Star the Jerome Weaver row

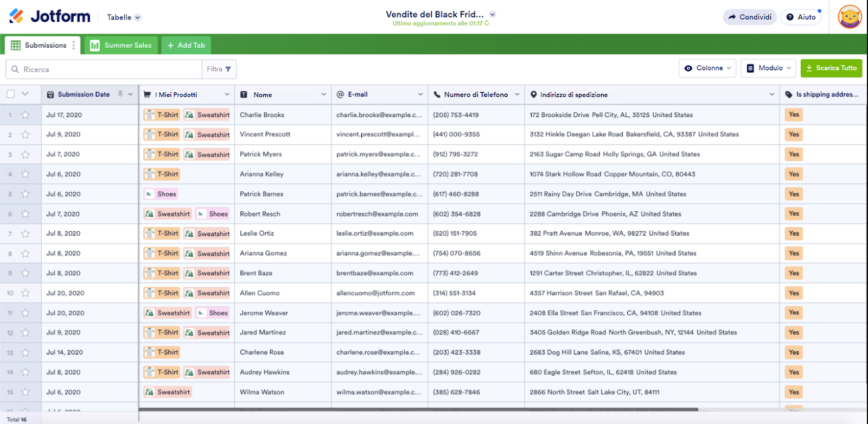(25, 313)
